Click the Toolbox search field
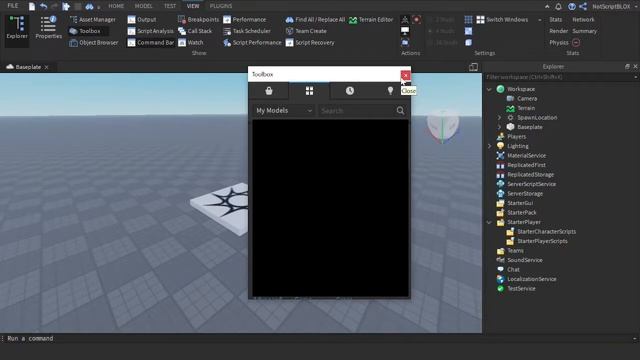Image resolution: width=640 pixels, height=360 pixels. (x=356, y=111)
